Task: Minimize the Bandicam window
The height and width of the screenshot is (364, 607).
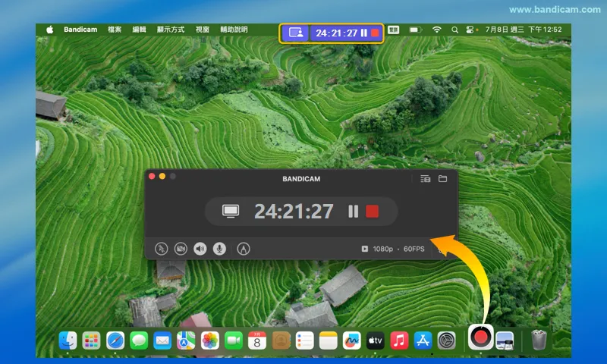Action: [x=162, y=177]
